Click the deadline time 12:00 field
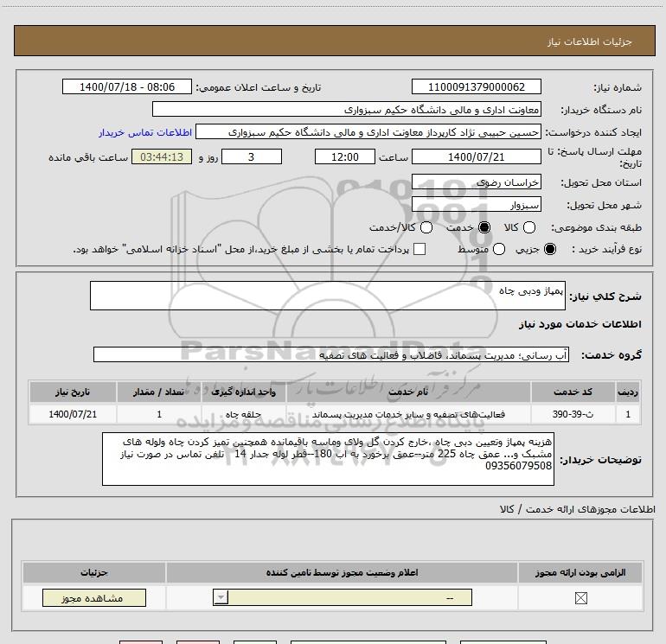Viewport: 666px width, 644px height. pyautogui.click(x=345, y=156)
